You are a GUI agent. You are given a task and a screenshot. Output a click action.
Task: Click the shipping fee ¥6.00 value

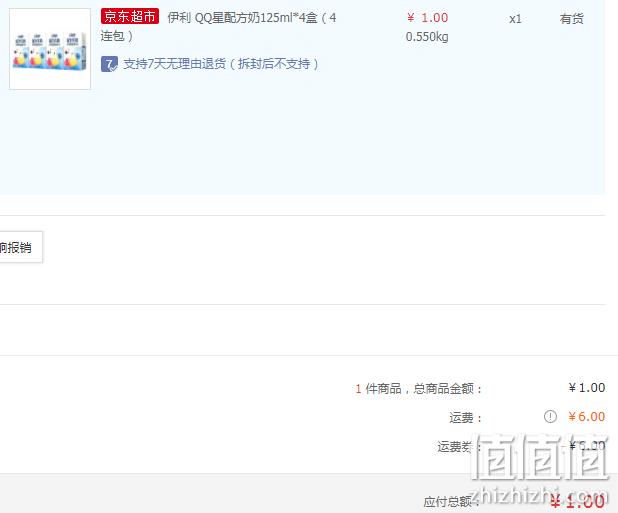click(586, 416)
